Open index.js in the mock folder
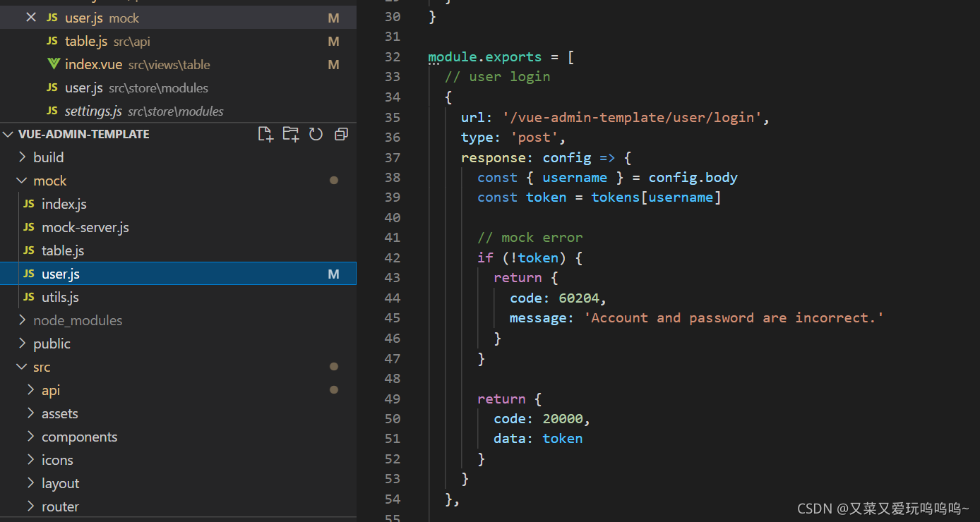The image size is (980, 522). [178, 204]
